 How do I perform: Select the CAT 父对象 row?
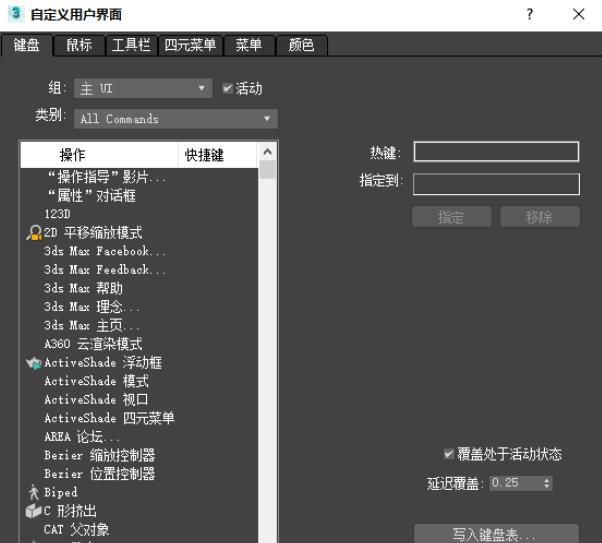(139, 530)
